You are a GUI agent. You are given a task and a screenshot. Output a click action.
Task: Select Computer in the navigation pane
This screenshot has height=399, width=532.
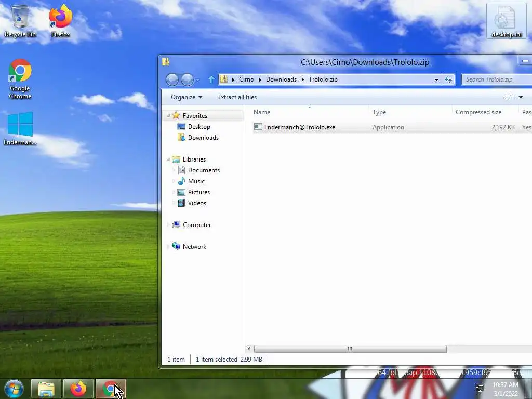click(x=196, y=225)
